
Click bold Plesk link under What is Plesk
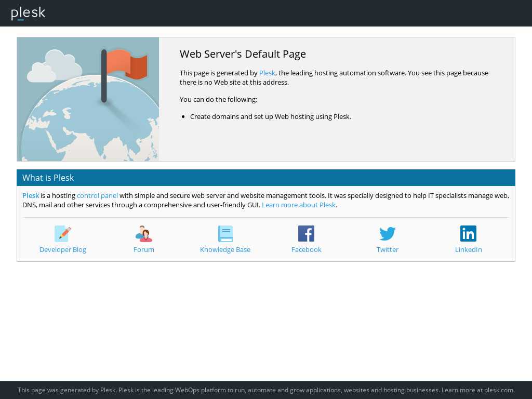pos(31,195)
